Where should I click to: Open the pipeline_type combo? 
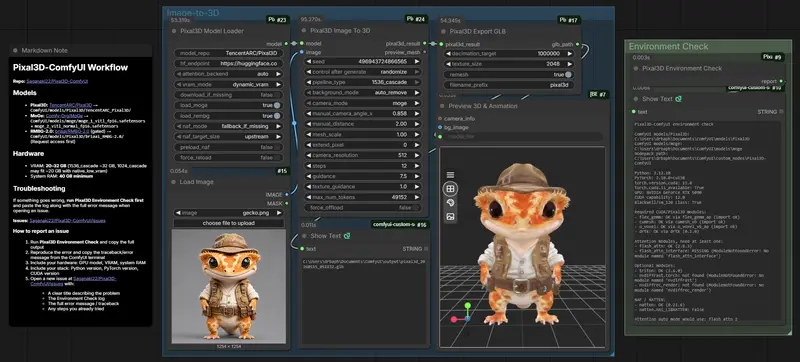click(x=363, y=82)
